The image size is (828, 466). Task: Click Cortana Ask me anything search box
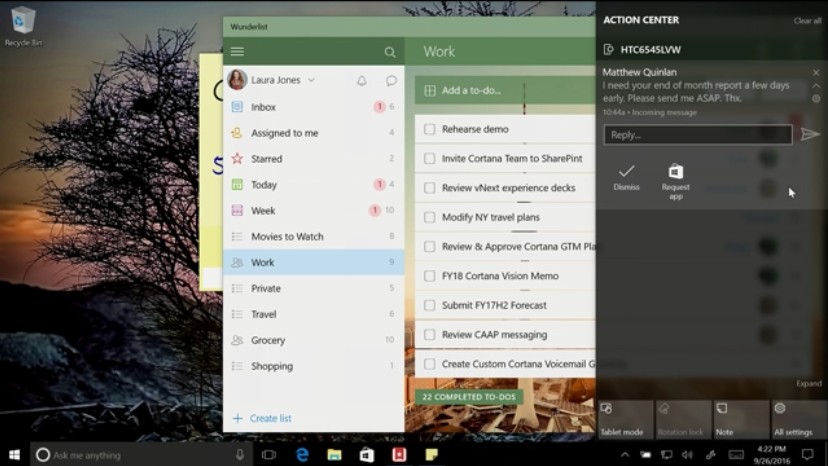(143, 455)
